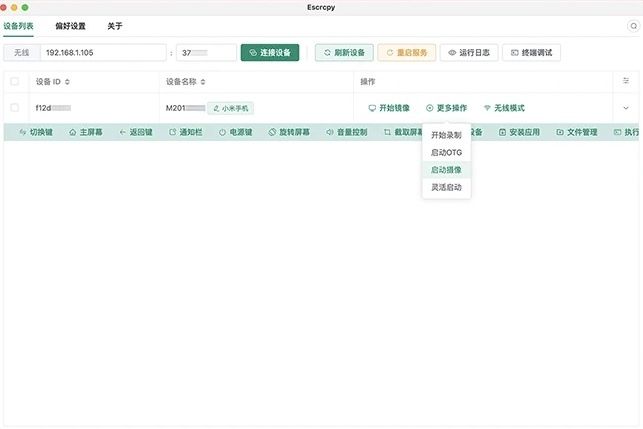
Task: Switch to the 设备列表 tab
Action: click(x=18, y=26)
